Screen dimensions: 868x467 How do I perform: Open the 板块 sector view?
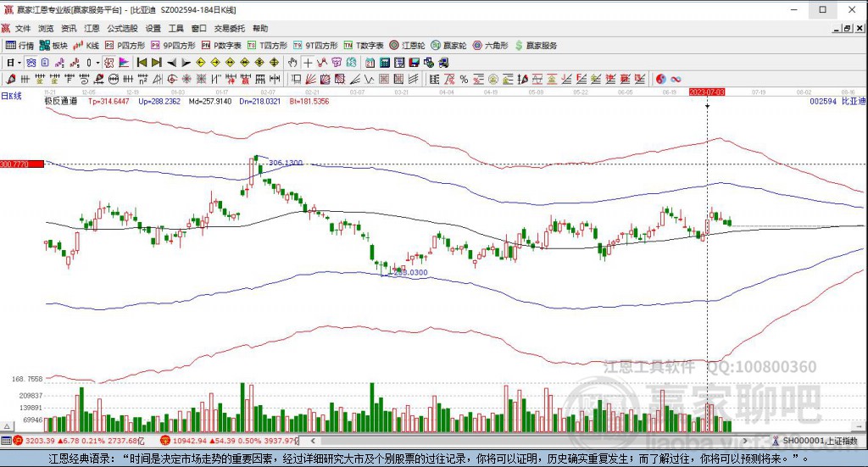point(53,46)
